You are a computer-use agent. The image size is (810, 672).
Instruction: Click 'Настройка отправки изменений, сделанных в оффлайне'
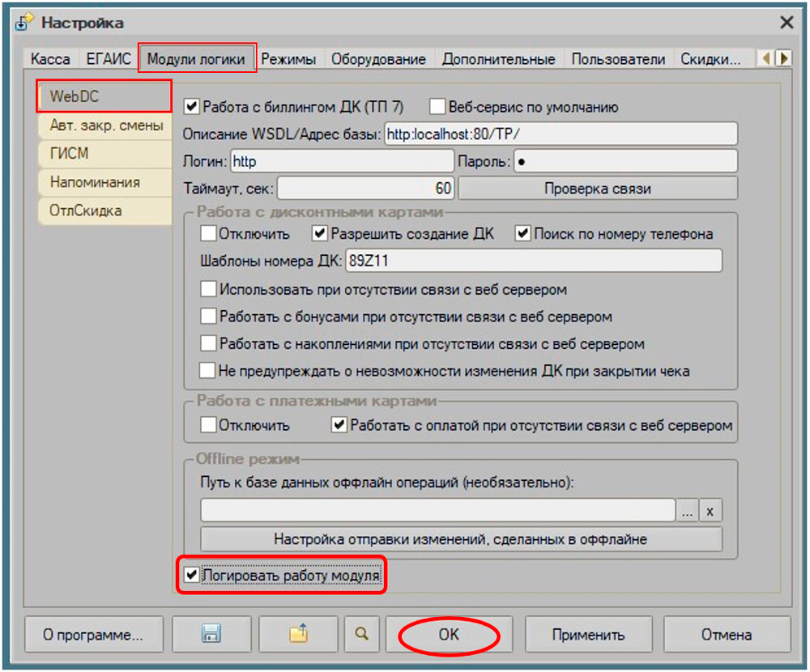click(x=460, y=539)
